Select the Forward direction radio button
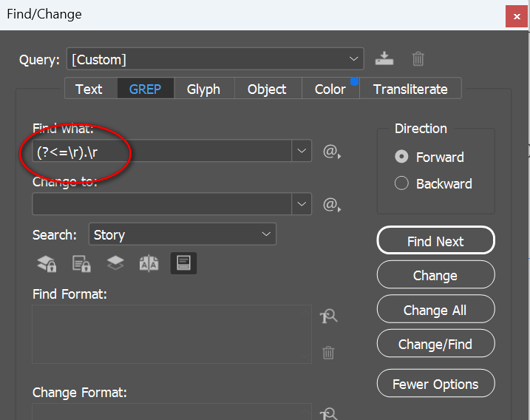This screenshot has width=530, height=420. point(402,157)
